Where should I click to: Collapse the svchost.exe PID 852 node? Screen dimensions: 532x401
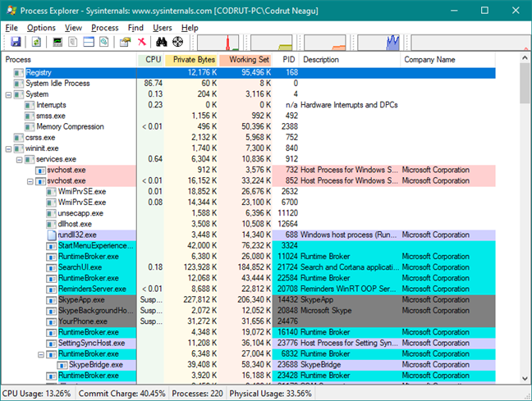coord(30,182)
